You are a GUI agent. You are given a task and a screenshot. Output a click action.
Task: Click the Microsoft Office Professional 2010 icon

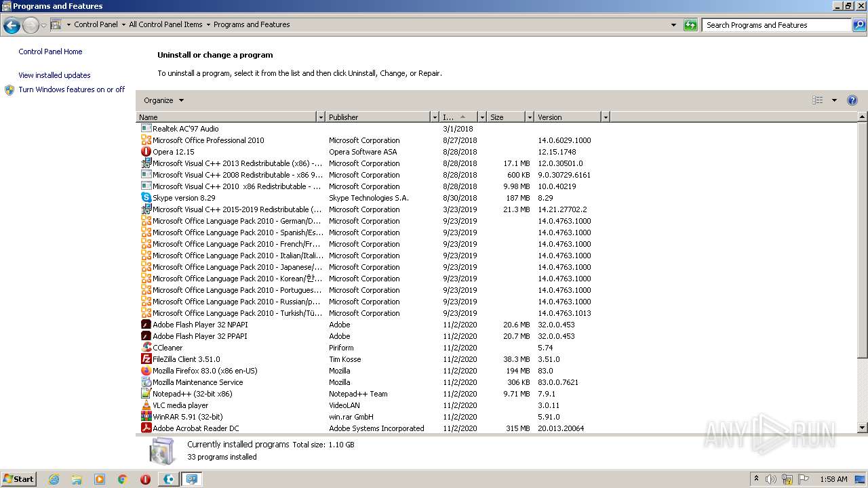point(146,140)
